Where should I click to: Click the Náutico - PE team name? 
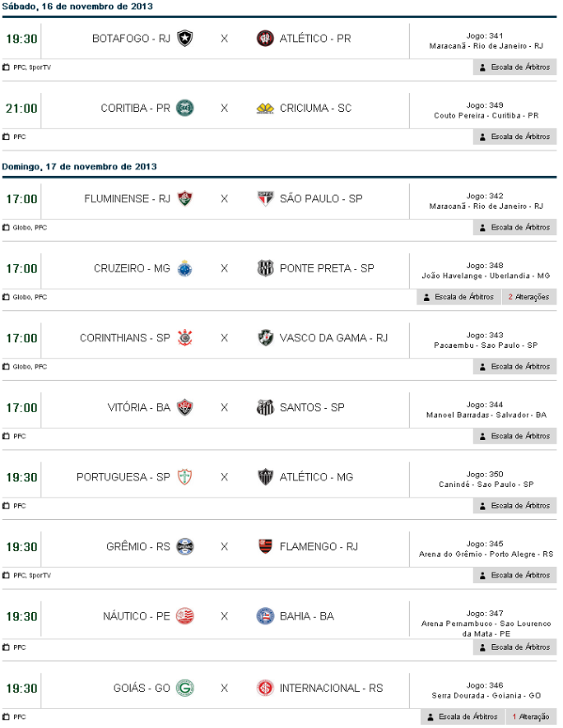point(137,616)
